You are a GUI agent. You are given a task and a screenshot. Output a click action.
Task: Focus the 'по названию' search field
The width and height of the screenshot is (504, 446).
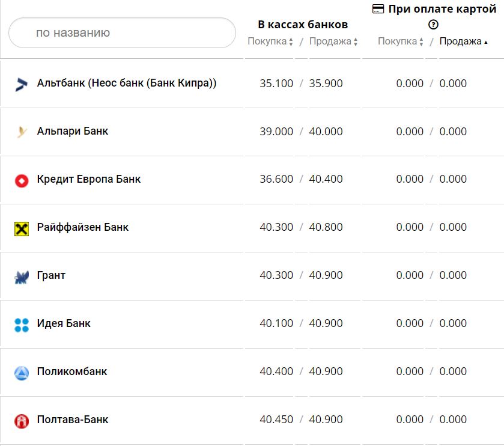pyautogui.click(x=122, y=32)
